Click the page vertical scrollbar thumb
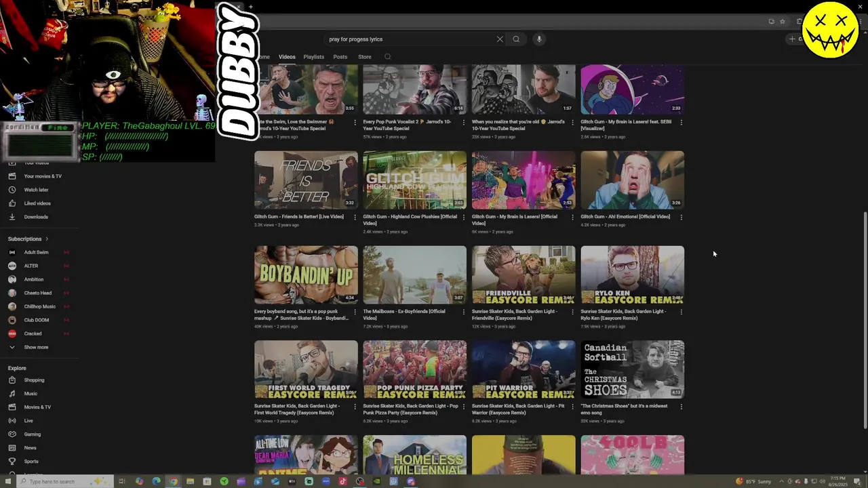 [864, 319]
